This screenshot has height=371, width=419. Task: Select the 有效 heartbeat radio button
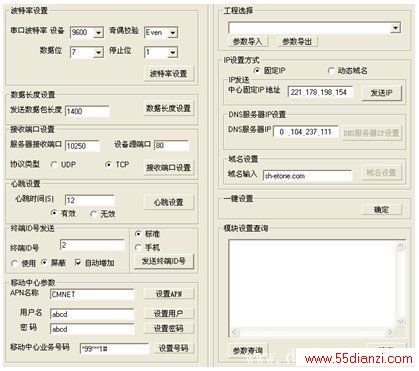pyautogui.click(x=54, y=213)
